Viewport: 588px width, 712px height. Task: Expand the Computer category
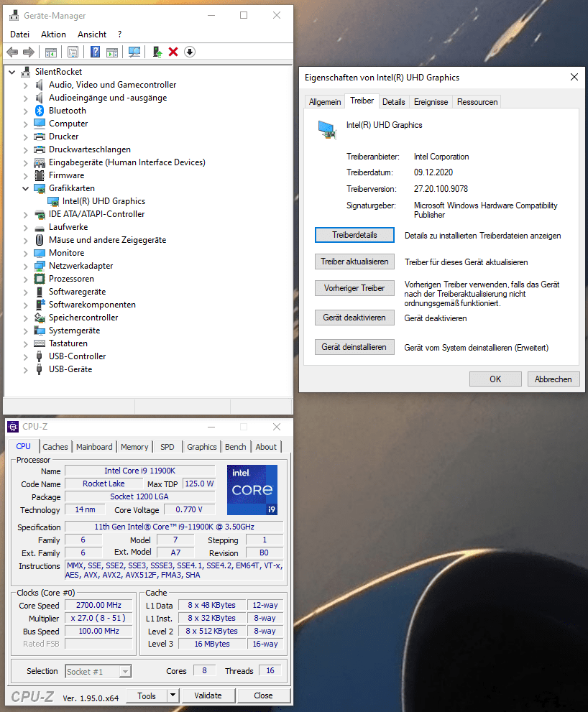pos(25,124)
